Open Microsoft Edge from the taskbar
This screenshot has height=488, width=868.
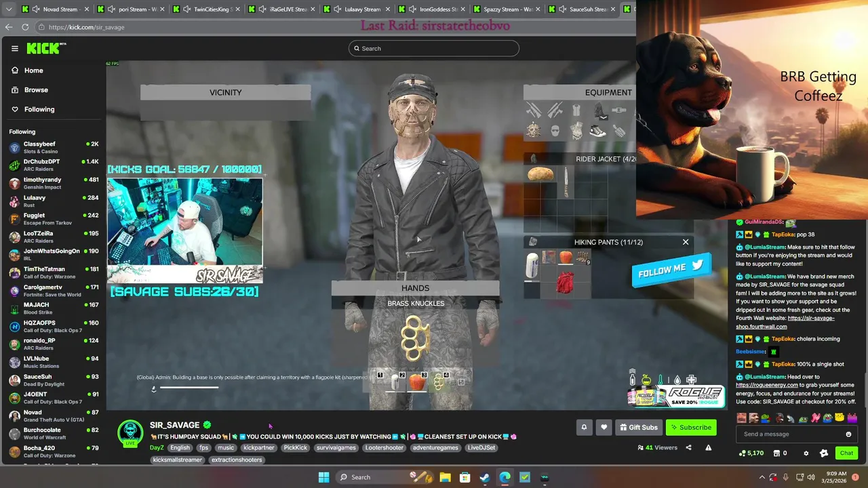tap(505, 477)
